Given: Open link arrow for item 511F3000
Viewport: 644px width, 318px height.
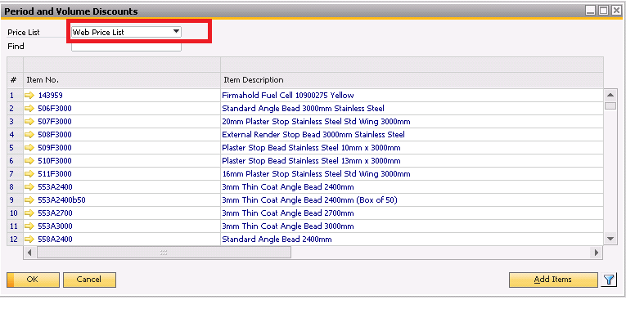Looking at the screenshot, I should pyautogui.click(x=29, y=174).
